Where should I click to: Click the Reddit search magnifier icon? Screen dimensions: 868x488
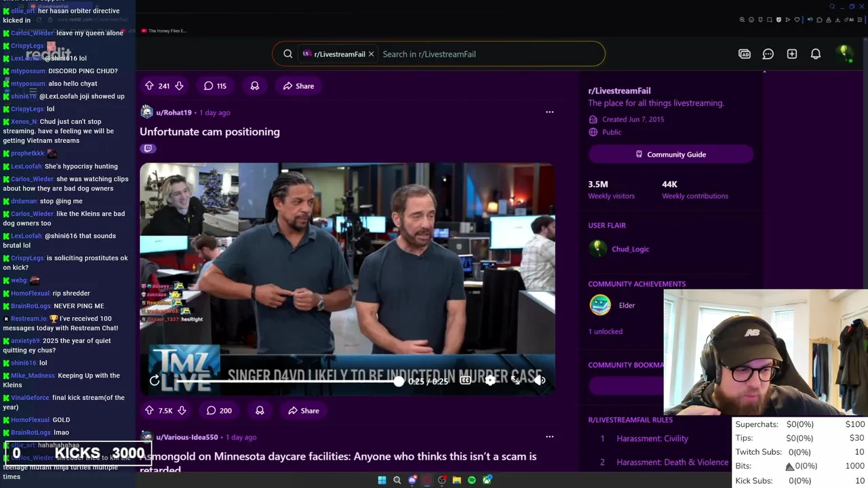[288, 54]
